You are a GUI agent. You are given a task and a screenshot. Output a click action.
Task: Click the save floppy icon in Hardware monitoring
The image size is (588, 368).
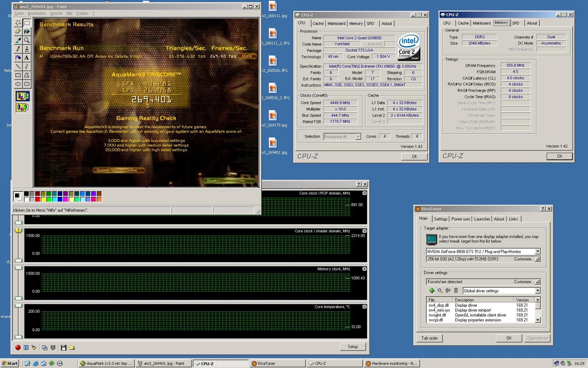tap(64, 347)
